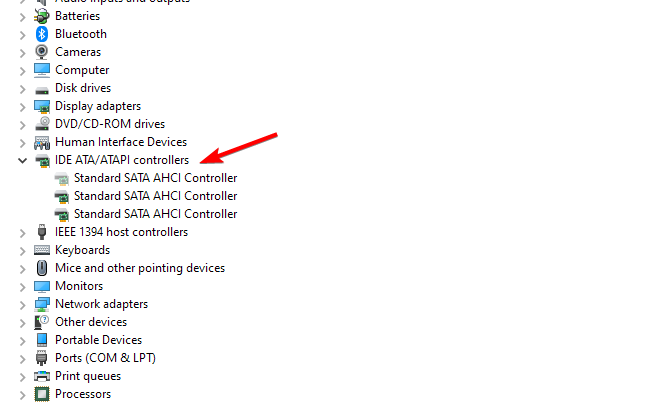Image resolution: width=666 pixels, height=403 pixels.
Task: Collapse the IDE ATA/ATAPI controllers node
Action: pos(22,161)
